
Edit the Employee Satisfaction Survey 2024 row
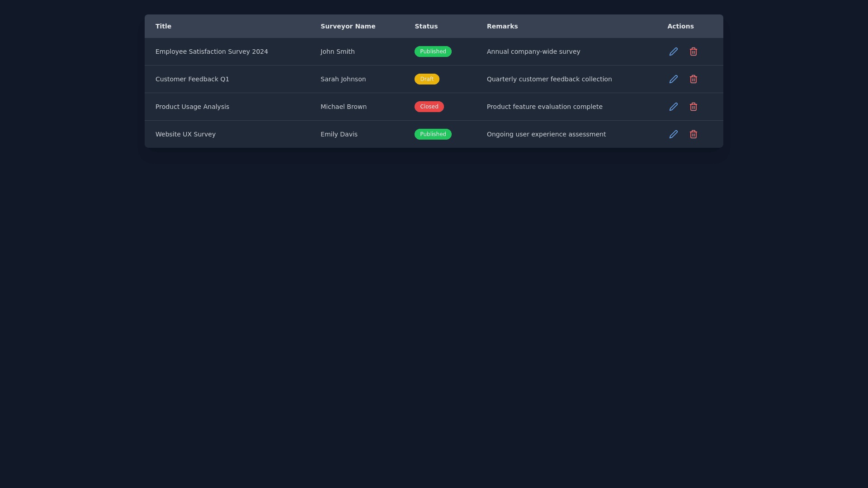tap(673, 52)
